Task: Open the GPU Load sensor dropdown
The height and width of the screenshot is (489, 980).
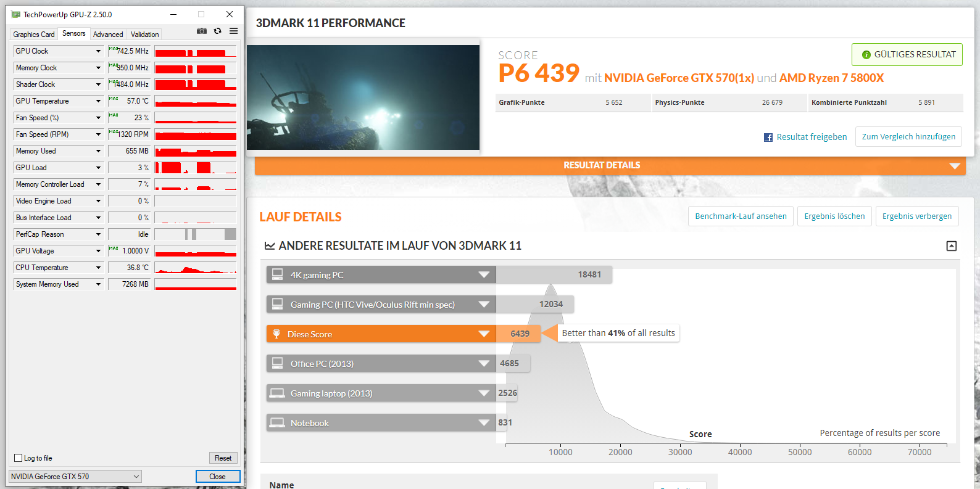Action: pos(98,168)
